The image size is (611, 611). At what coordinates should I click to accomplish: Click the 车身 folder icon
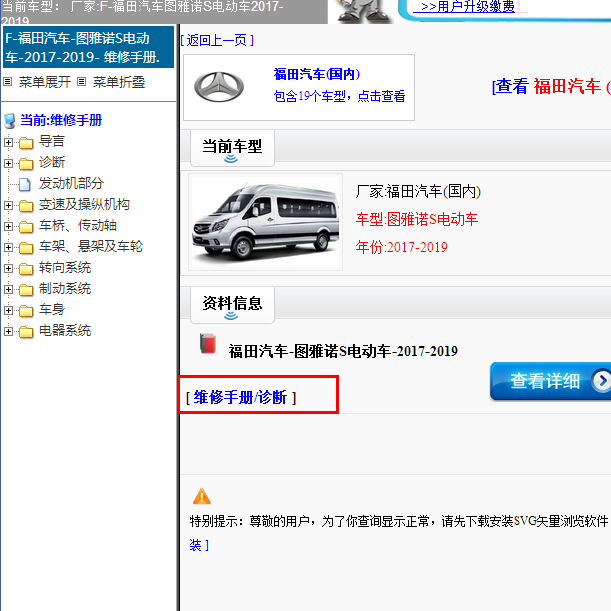click(26, 311)
